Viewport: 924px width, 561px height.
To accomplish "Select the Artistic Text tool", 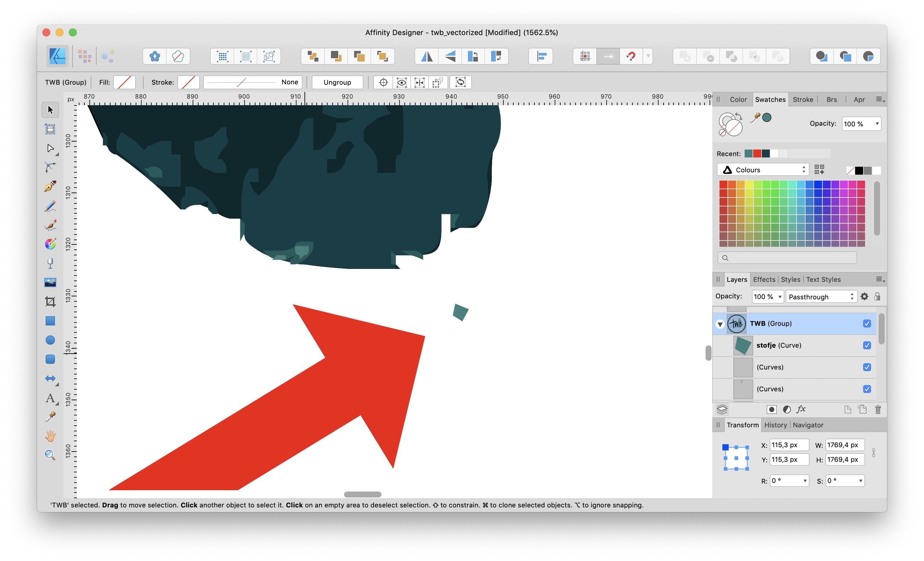I will 50,398.
